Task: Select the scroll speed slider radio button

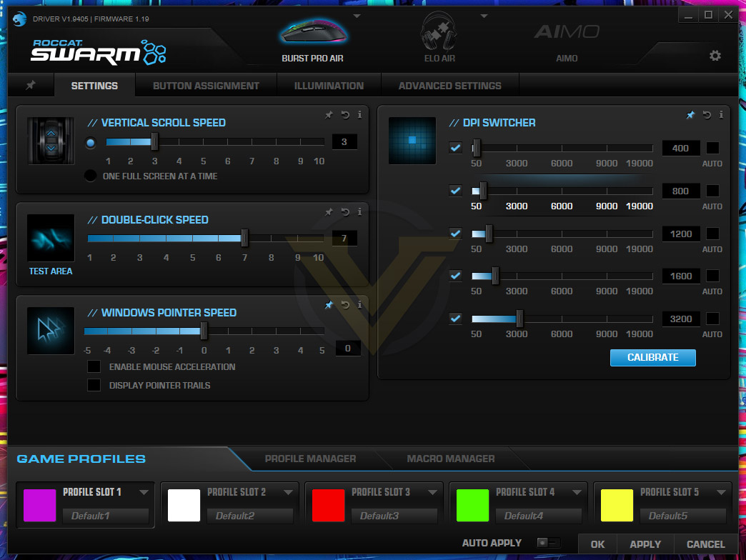Action: 91,143
